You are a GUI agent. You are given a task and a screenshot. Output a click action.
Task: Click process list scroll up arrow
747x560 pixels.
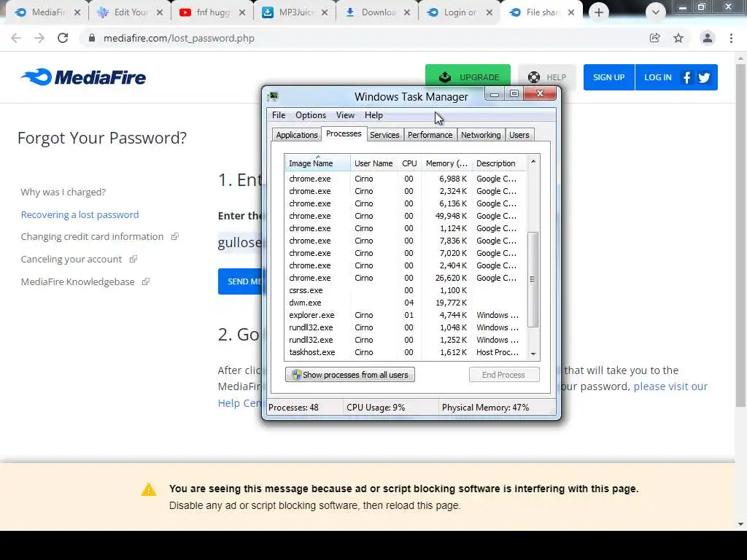pyautogui.click(x=533, y=161)
